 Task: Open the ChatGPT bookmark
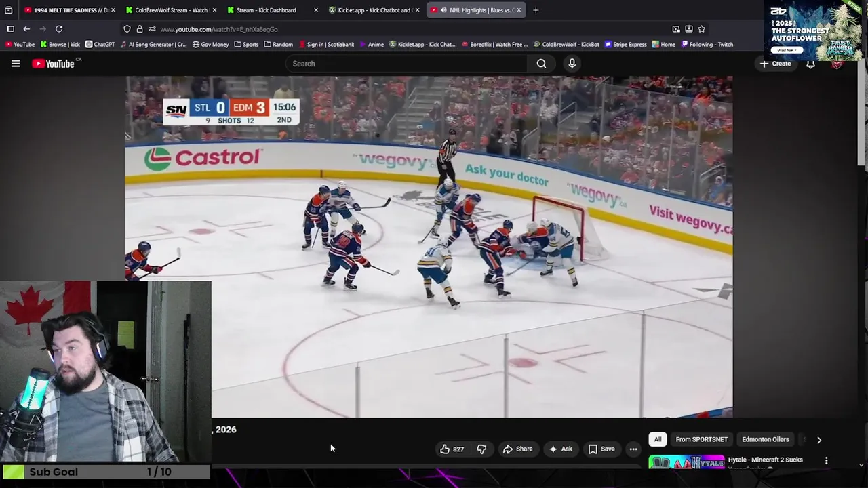click(x=100, y=45)
